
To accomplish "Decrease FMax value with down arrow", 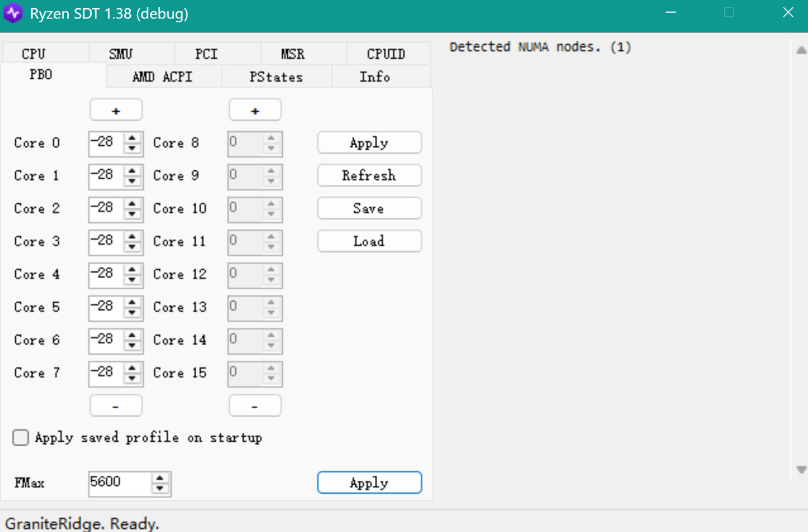I will pos(160,488).
